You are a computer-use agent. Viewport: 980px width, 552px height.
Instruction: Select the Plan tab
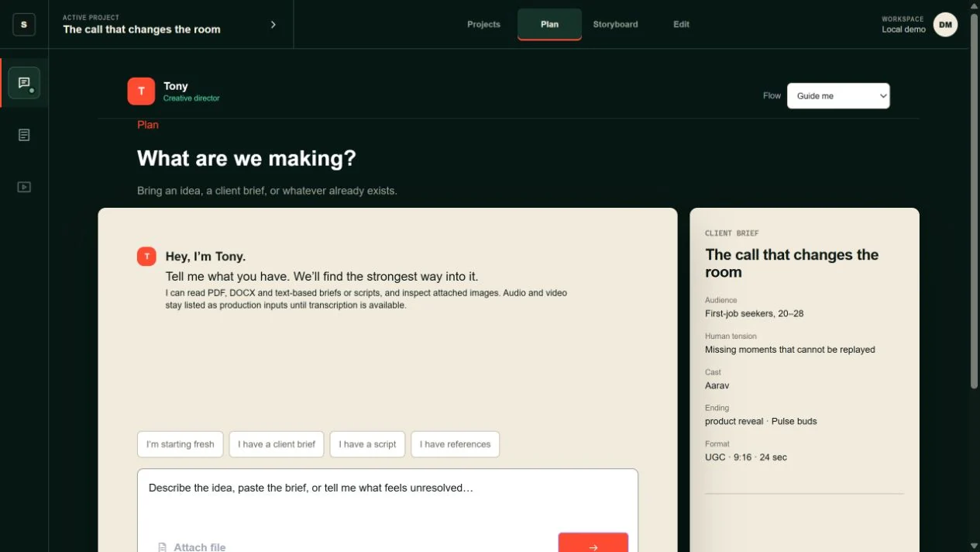pyautogui.click(x=549, y=25)
